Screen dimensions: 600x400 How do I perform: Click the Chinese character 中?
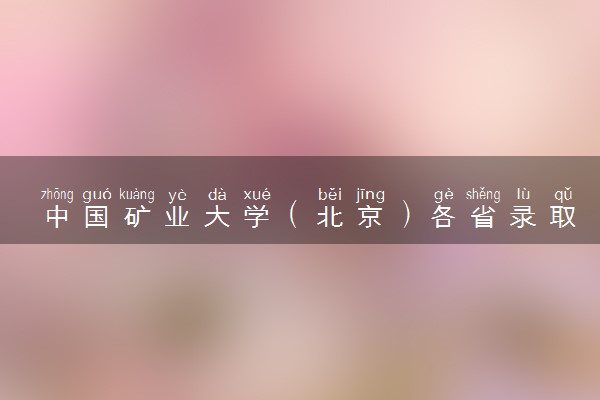57,217
